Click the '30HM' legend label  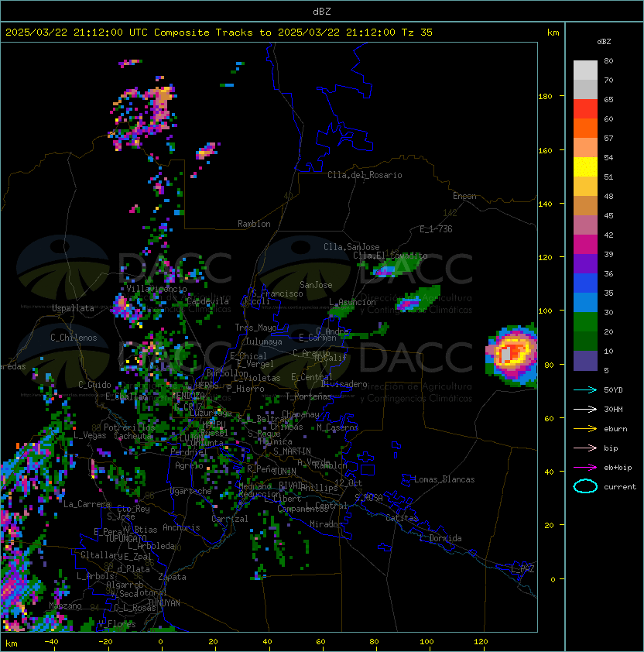pos(613,409)
